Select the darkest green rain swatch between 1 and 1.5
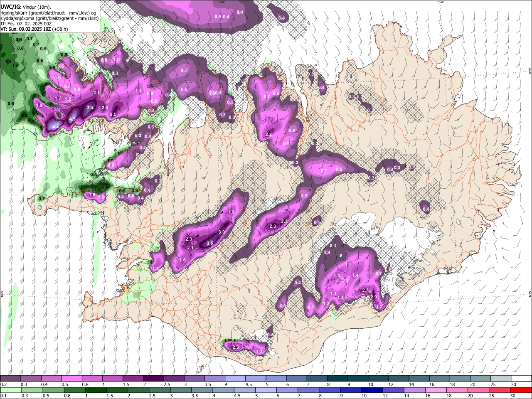This screenshot has height=399, width=532. point(95,390)
